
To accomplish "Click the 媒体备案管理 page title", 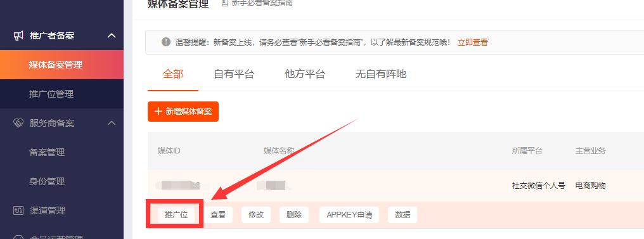I will pos(178,4).
